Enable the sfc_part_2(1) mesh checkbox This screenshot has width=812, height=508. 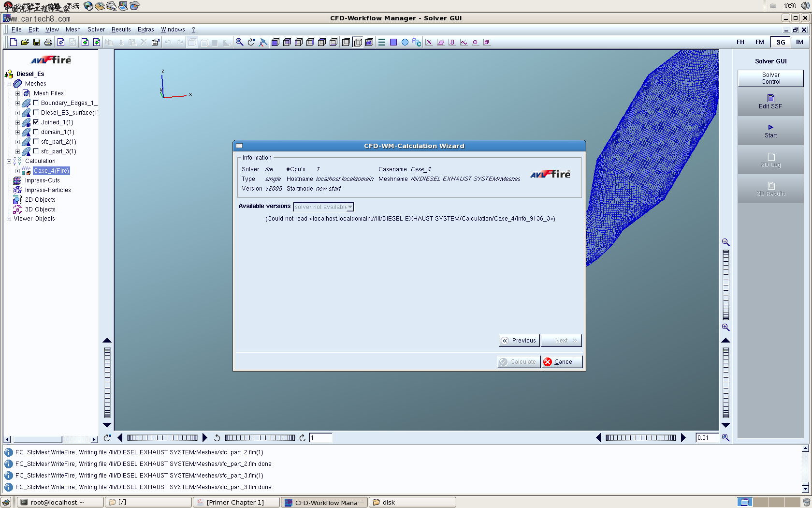pos(36,141)
